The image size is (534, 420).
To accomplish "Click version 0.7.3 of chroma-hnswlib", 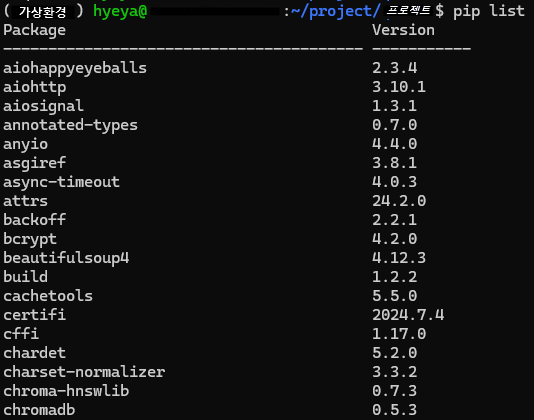I will pyautogui.click(x=394, y=391).
